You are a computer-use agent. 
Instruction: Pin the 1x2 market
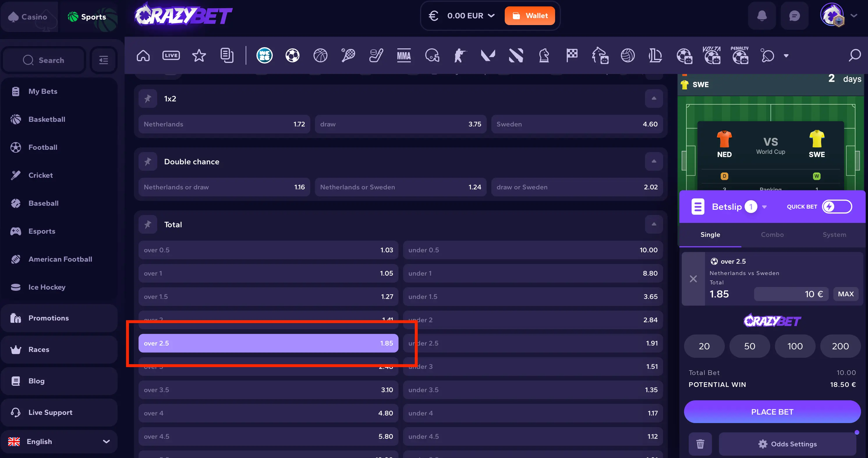click(x=148, y=98)
